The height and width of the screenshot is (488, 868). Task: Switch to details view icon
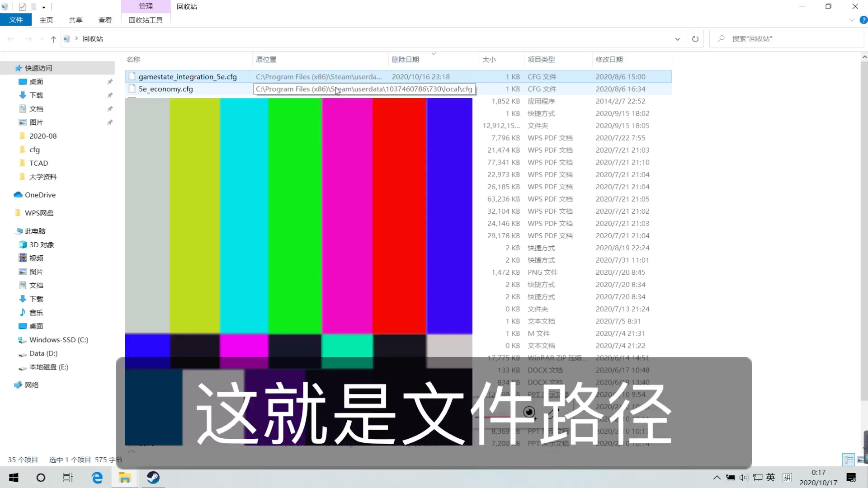coord(849,460)
